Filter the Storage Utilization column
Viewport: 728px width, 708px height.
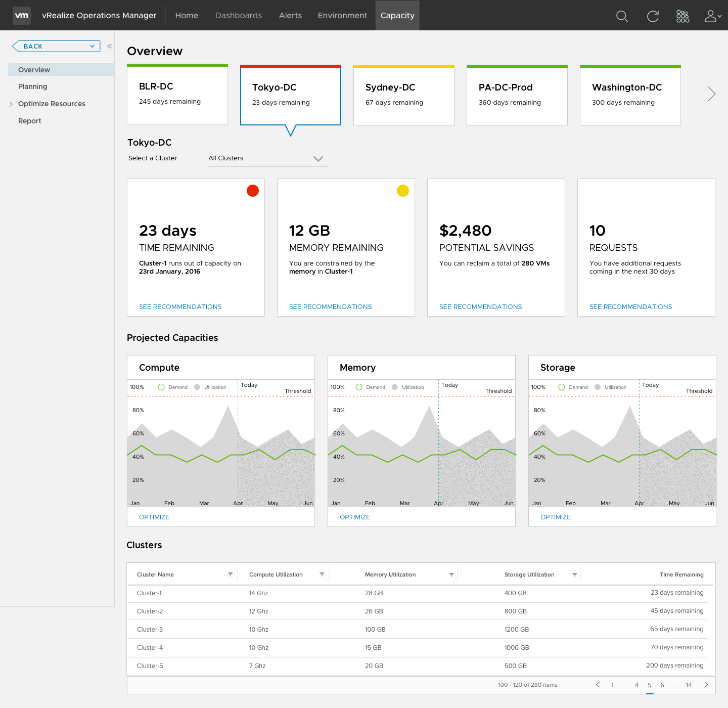575,574
